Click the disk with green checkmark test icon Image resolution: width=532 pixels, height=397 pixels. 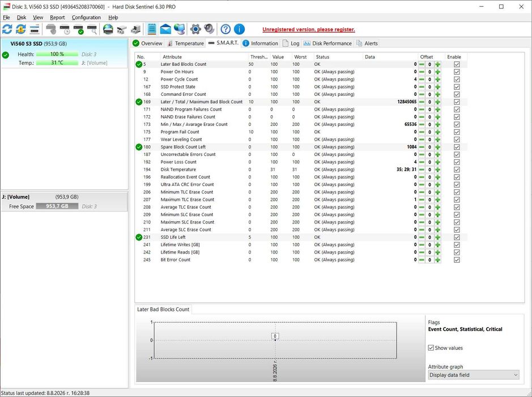78,29
